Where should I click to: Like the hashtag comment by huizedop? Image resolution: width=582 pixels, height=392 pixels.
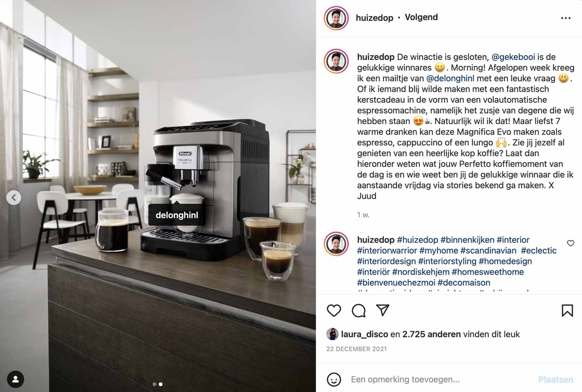pyautogui.click(x=570, y=243)
